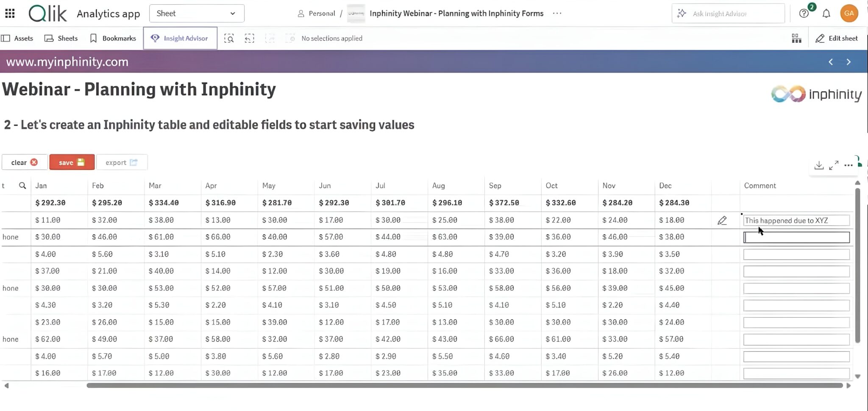Open the Sheets panel
This screenshot has width=868, height=411.
pyautogui.click(x=61, y=38)
